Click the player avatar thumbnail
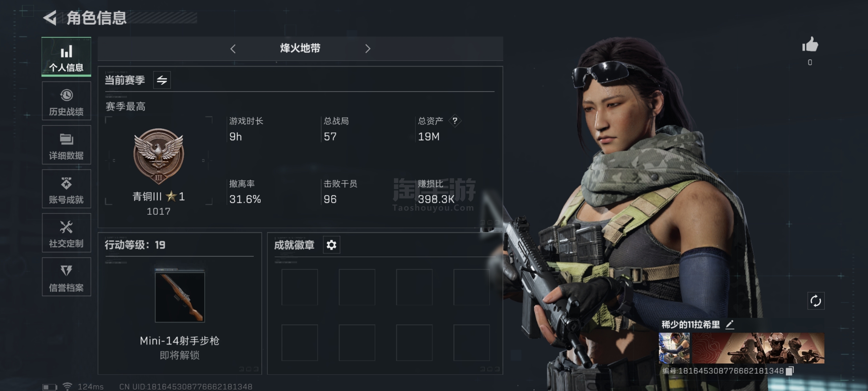868x391 pixels. [x=674, y=348]
